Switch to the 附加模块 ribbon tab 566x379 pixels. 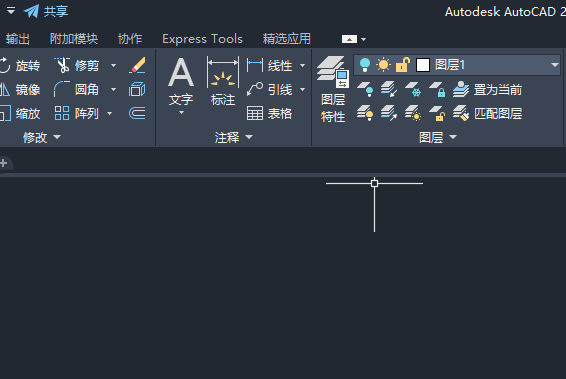coord(74,39)
